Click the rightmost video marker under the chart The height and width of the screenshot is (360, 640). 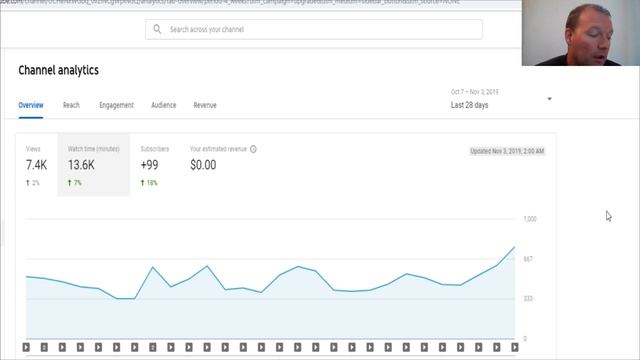515,347
